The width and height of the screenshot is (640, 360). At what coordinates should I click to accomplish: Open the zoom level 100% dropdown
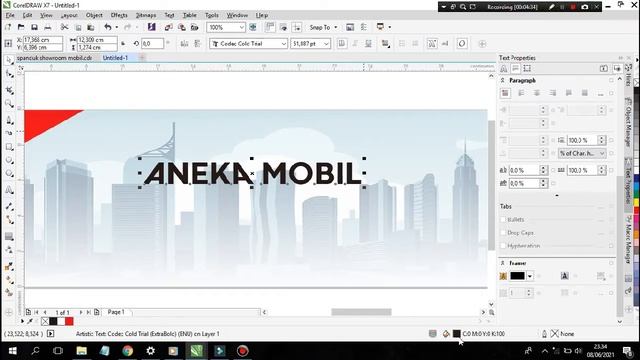point(241,27)
